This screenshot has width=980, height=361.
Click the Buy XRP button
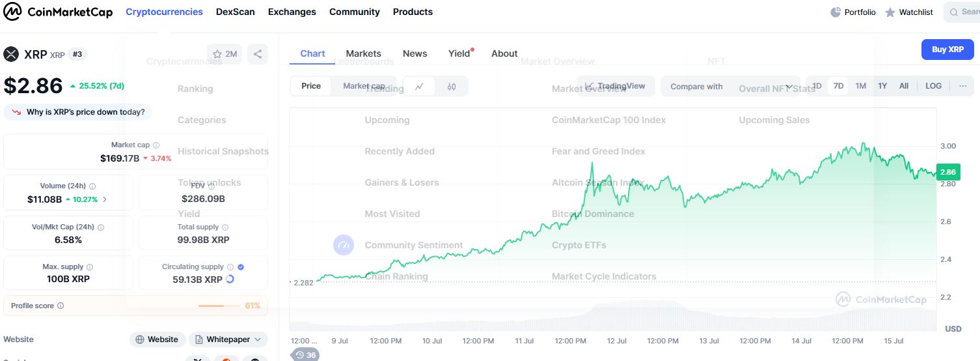tap(947, 50)
